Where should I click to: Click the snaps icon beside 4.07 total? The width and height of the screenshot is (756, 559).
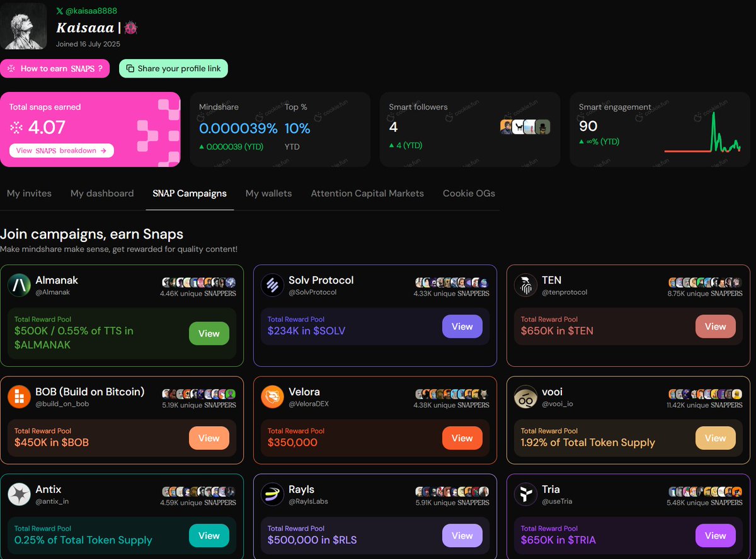click(16, 128)
